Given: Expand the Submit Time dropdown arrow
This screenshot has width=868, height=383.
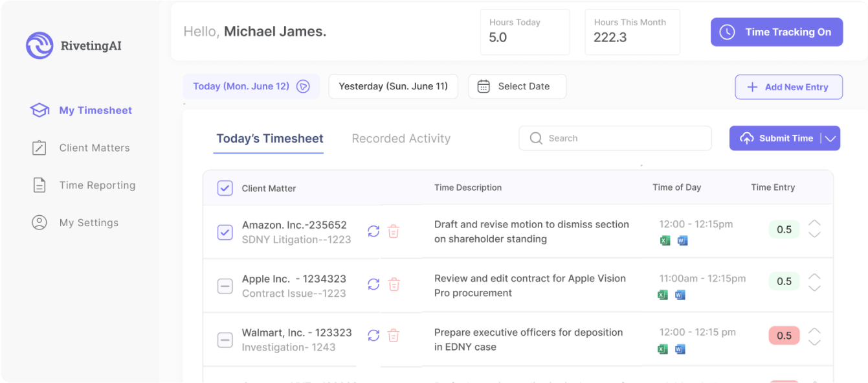Looking at the screenshot, I should (831, 138).
